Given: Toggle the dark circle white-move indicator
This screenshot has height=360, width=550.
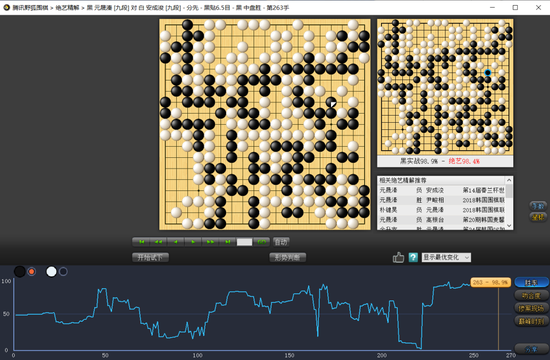Looking at the screenshot, I should pyautogui.click(x=63, y=272).
